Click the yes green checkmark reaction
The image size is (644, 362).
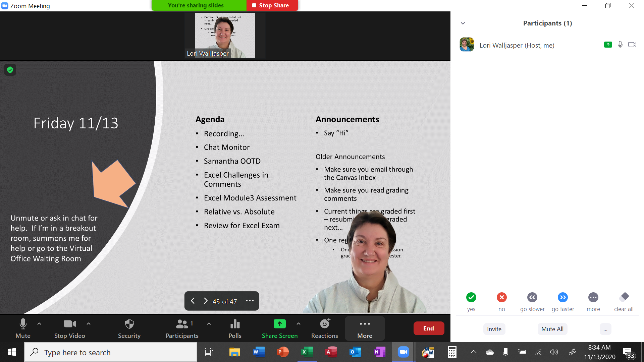[x=471, y=297]
